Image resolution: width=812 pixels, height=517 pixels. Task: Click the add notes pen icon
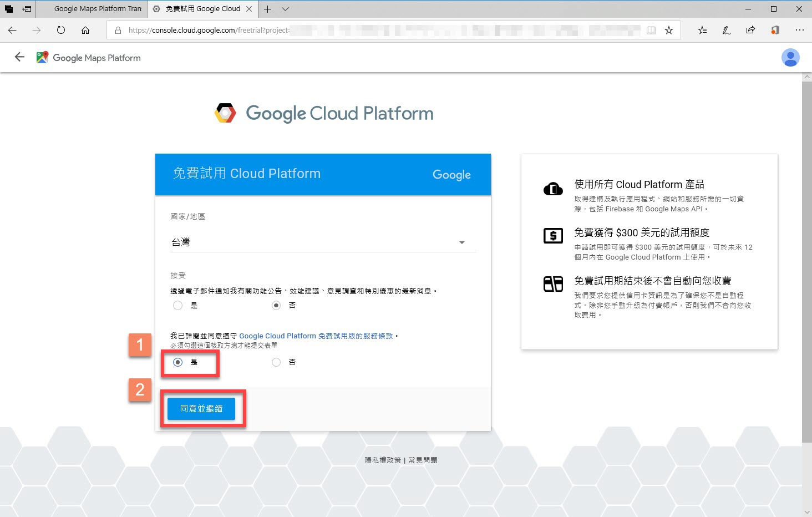[x=727, y=31]
